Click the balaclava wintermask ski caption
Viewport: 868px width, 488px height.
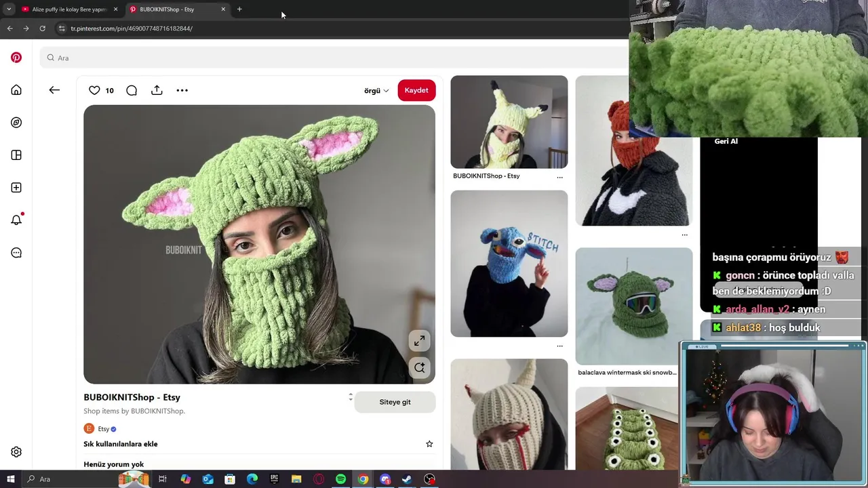pyautogui.click(x=627, y=372)
